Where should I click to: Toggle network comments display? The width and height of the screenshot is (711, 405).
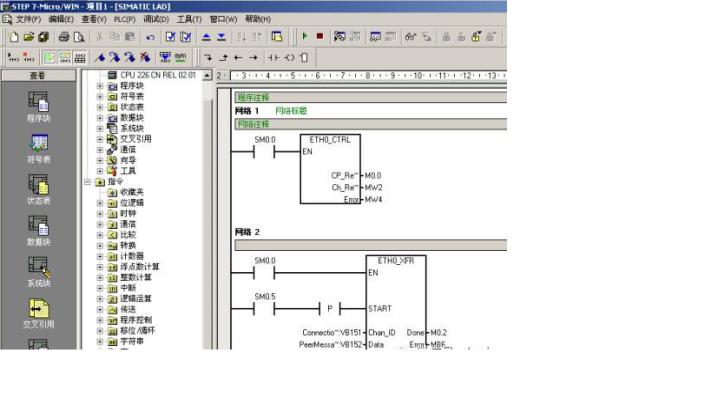[64, 58]
